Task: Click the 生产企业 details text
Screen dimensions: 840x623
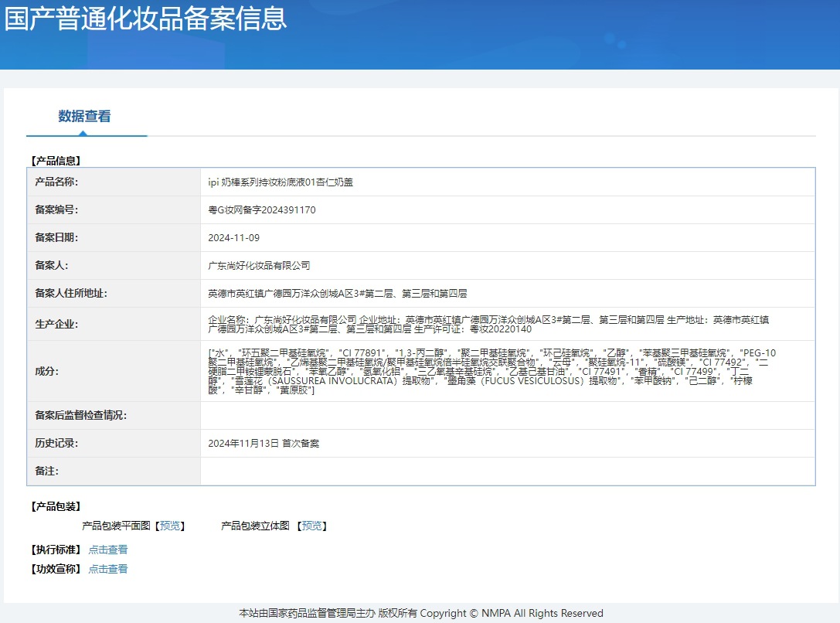Action: point(488,324)
